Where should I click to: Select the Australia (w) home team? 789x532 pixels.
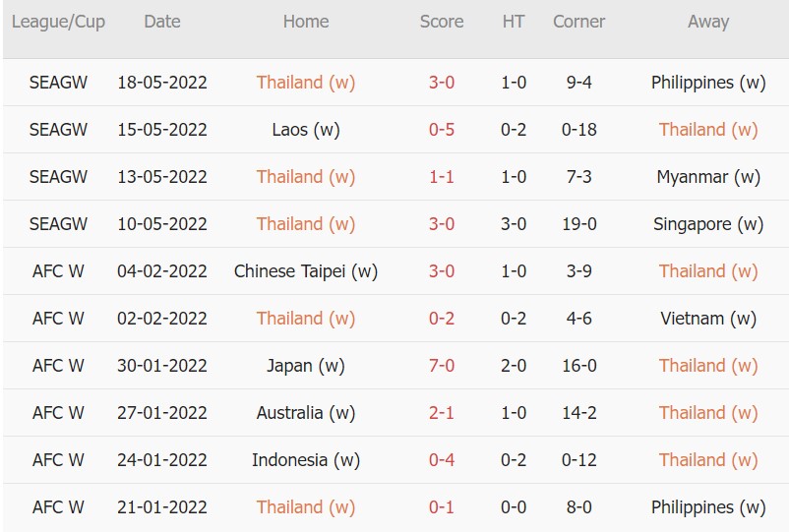pyautogui.click(x=306, y=413)
